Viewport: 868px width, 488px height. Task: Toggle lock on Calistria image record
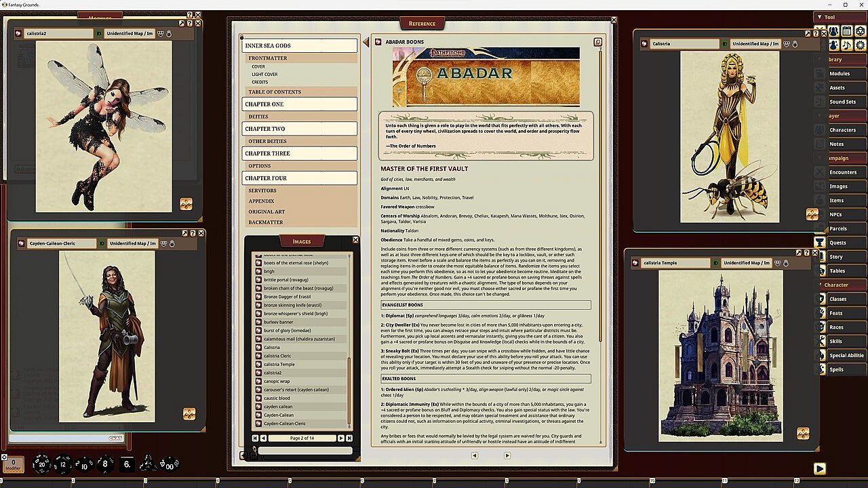tap(795, 44)
